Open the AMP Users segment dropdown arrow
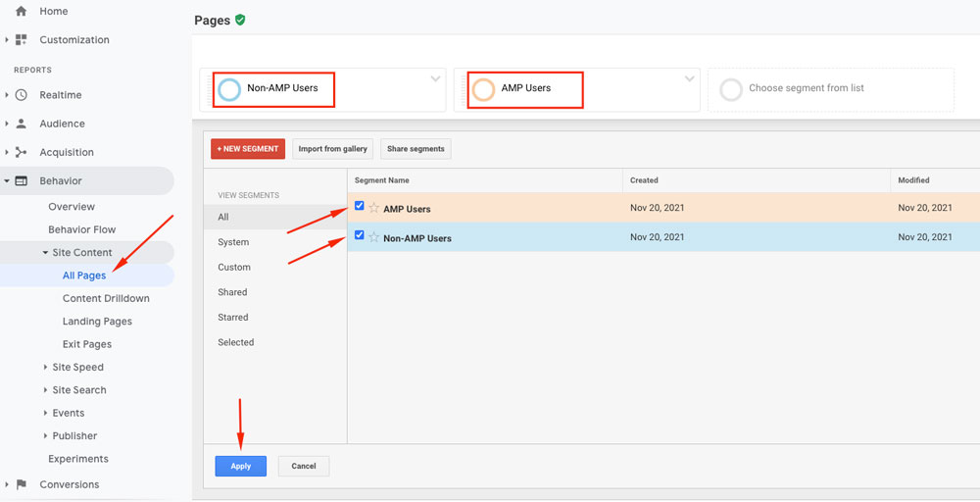Image resolution: width=980 pixels, height=502 pixels. click(x=689, y=78)
